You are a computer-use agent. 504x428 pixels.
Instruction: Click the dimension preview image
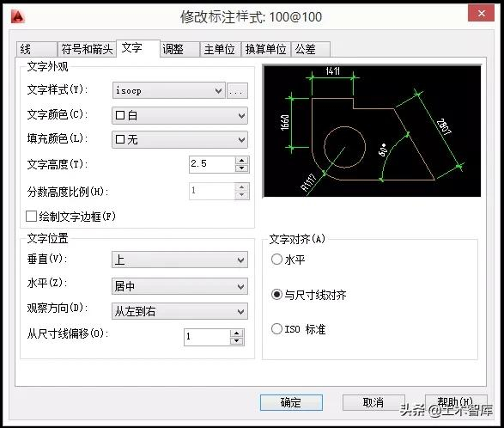click(x=372, y=131)
